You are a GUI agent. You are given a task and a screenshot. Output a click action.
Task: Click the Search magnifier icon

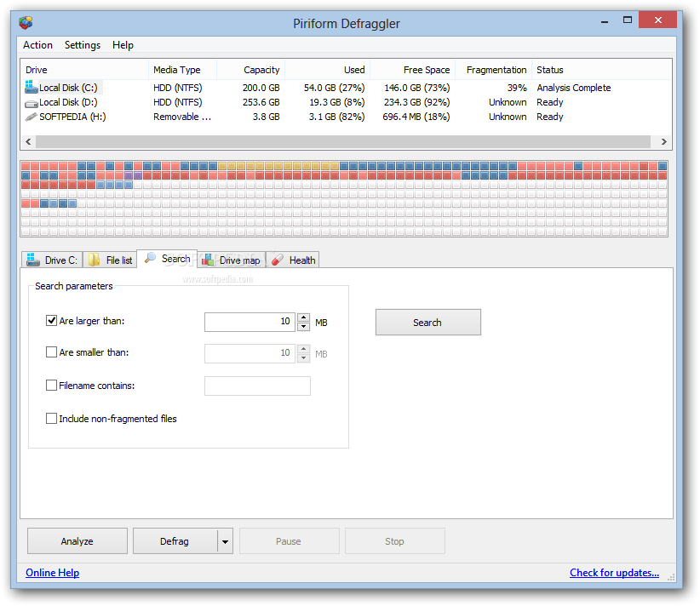pyautogui.click(x=150, y=258)
